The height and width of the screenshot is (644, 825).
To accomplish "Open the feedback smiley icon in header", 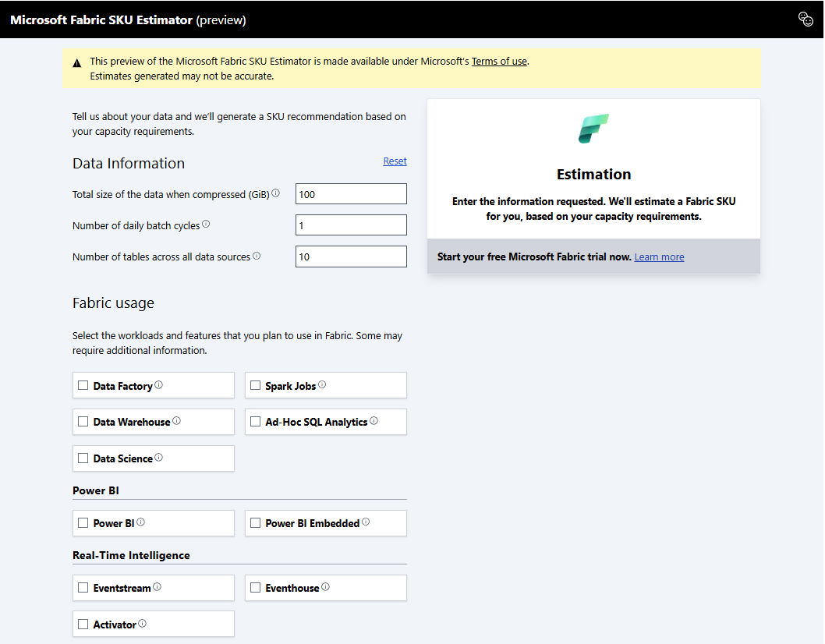I will pyautogui.click(x=806, y=19).
